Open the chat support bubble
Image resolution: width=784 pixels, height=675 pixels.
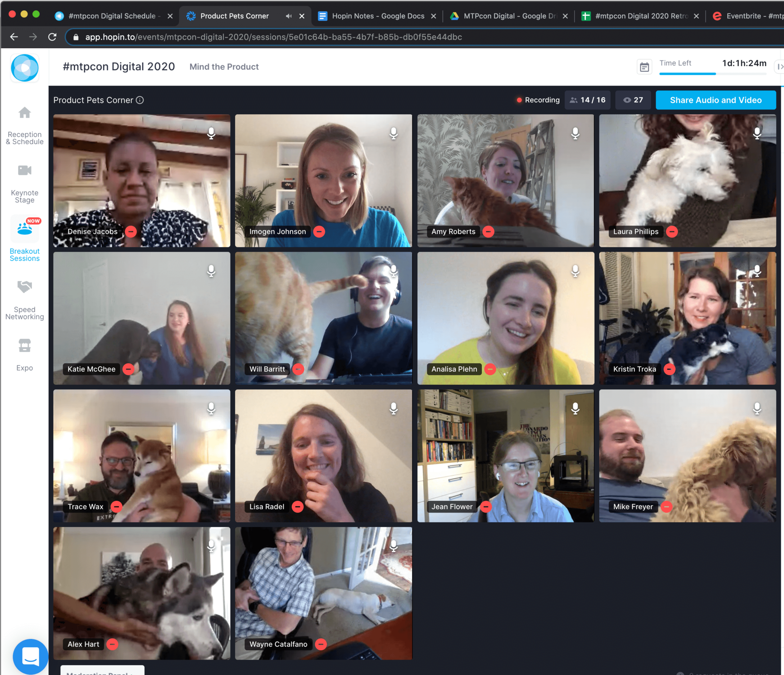pos(30,657)
